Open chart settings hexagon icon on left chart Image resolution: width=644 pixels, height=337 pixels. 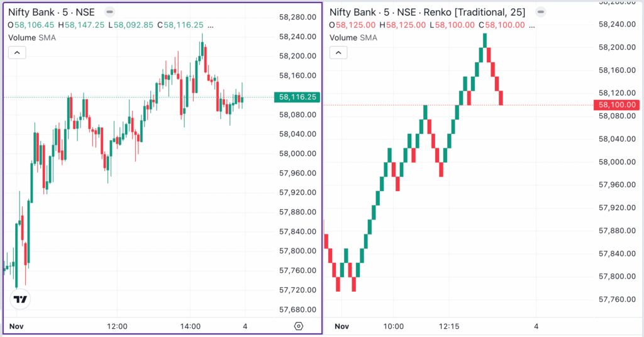click(298, 326)
